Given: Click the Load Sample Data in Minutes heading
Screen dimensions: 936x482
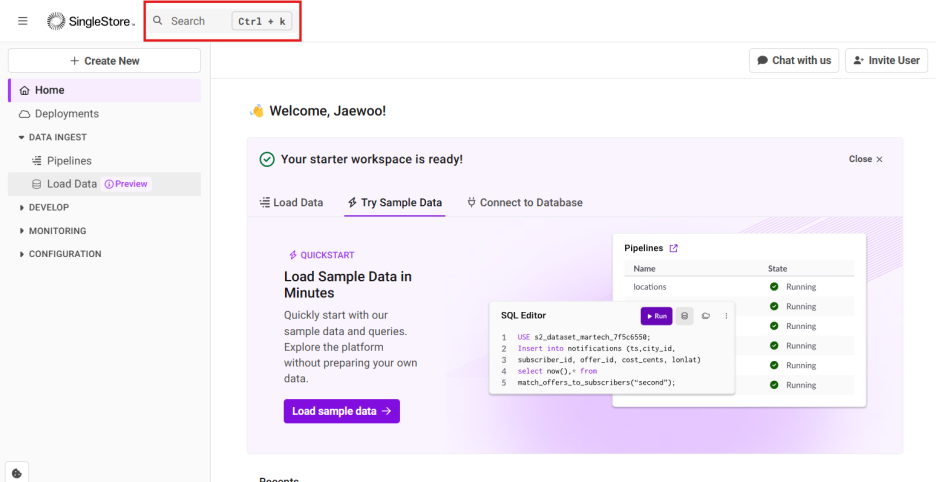Looking at the screenshot, I should pyautogui.click(x=347, y=285).
